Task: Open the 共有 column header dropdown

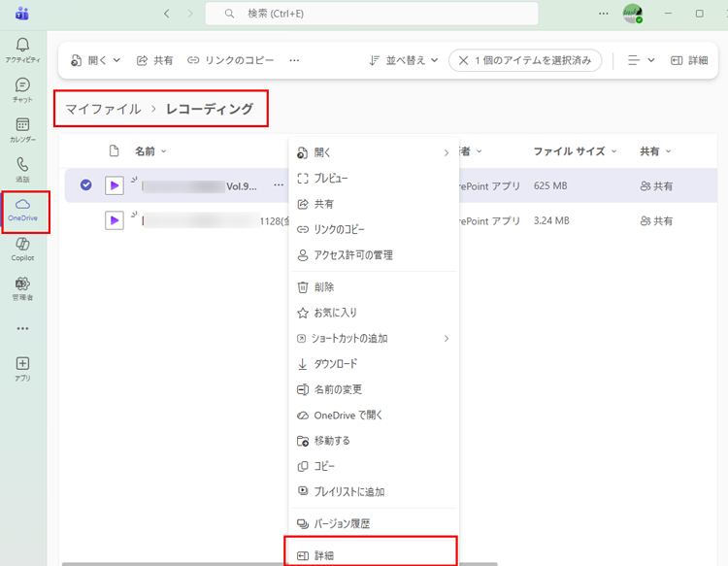Action: 655,151
